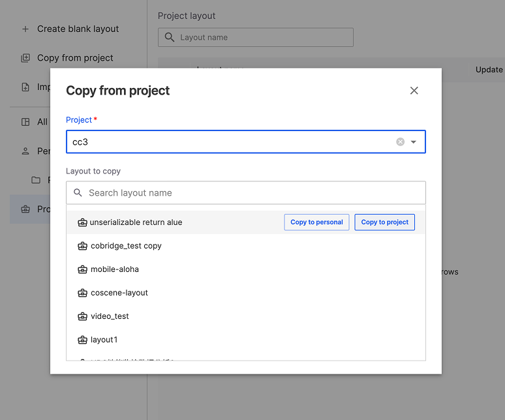Clear the cc3 project selection

401,142
